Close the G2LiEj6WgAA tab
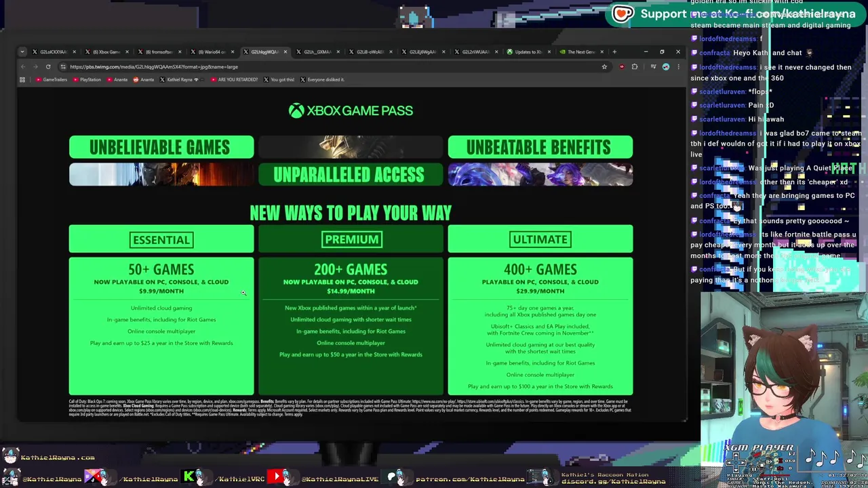Viewport: 868px width, 488px height. (443, 52)
